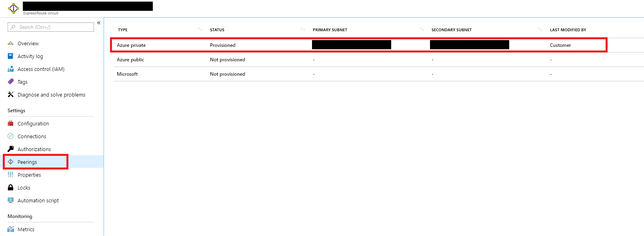Select the Azure private peering row
The image size is (644, 236).
[131, 45]
